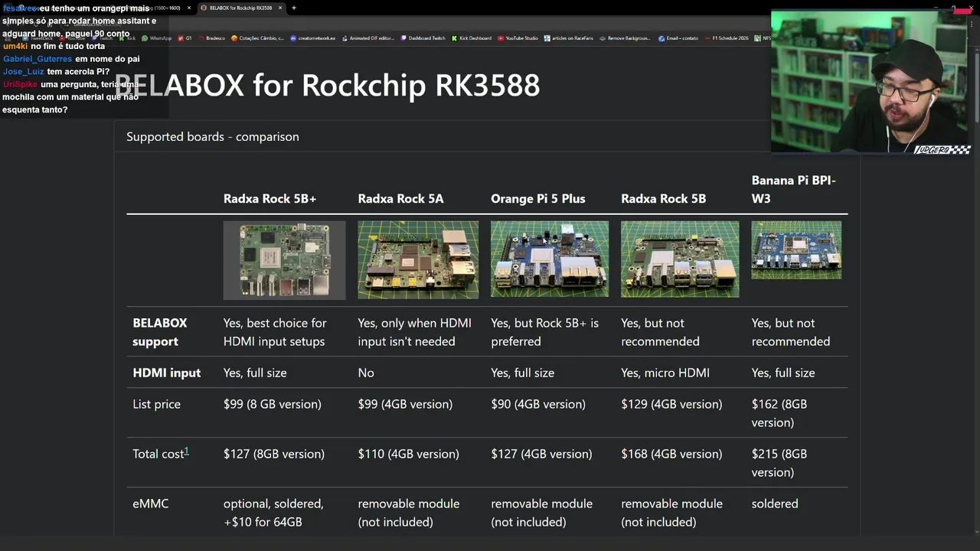Open the Animated GIF editor bookmark
The image size is (980, 551).
pos(367,37)
